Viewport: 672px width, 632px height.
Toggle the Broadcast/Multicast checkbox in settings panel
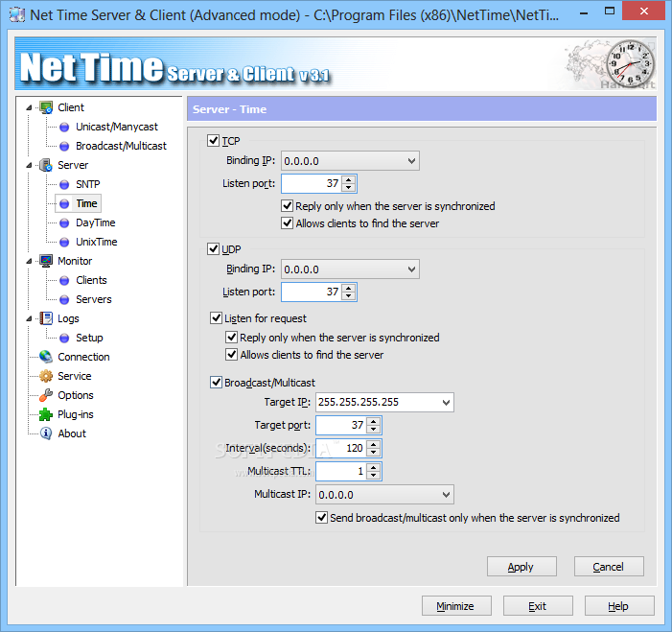216,382
